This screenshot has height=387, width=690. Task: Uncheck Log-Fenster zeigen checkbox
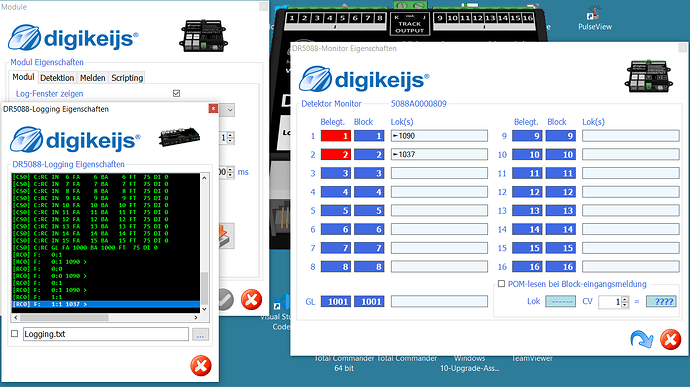click(x=176, y=93)
